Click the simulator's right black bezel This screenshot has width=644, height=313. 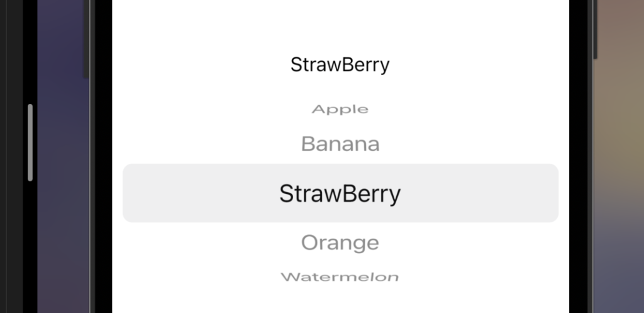(x=578, y=156)
